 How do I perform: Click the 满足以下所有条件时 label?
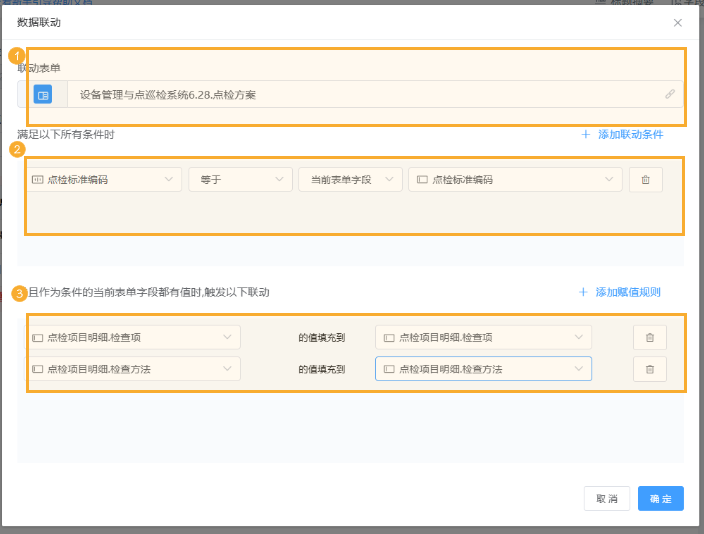66,134
